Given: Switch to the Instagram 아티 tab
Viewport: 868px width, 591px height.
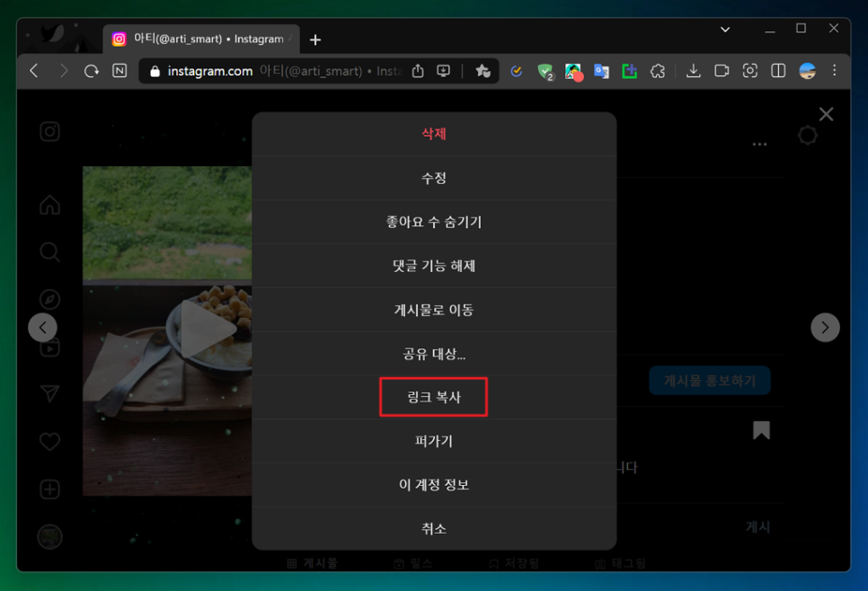Looking at the screenshot, I should [x=201, y=40].
